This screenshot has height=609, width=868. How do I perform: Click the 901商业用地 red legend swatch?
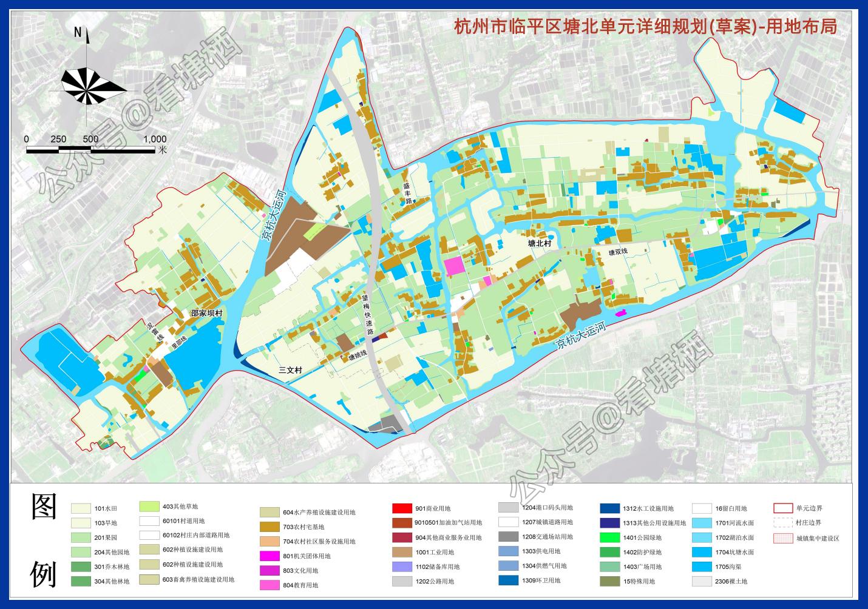401,508
